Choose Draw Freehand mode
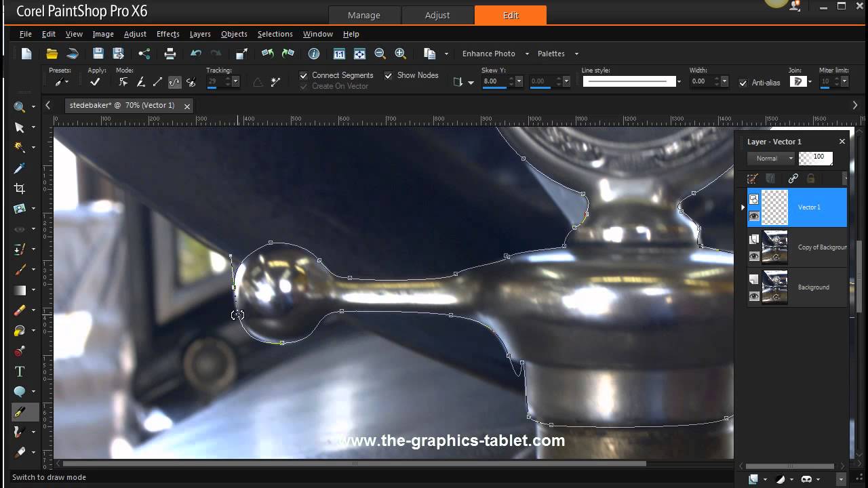Screen dimensions: 868x488 click(x=191, y=82)
